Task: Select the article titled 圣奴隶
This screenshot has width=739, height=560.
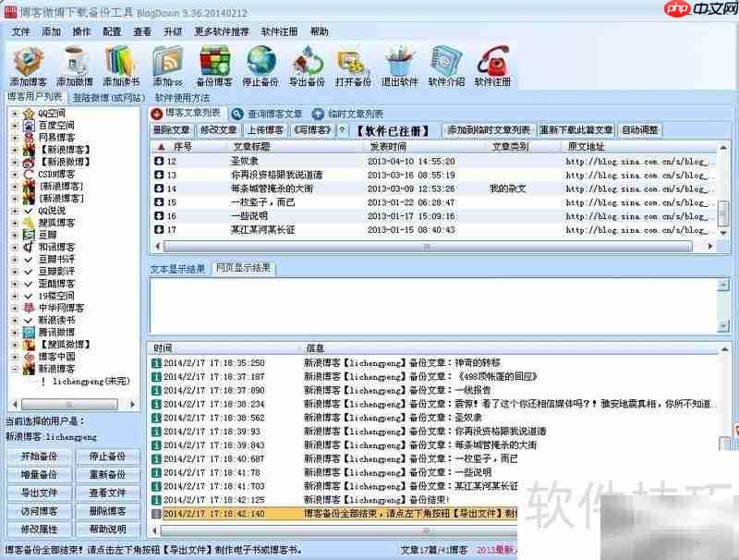Action: click(244, 161)
